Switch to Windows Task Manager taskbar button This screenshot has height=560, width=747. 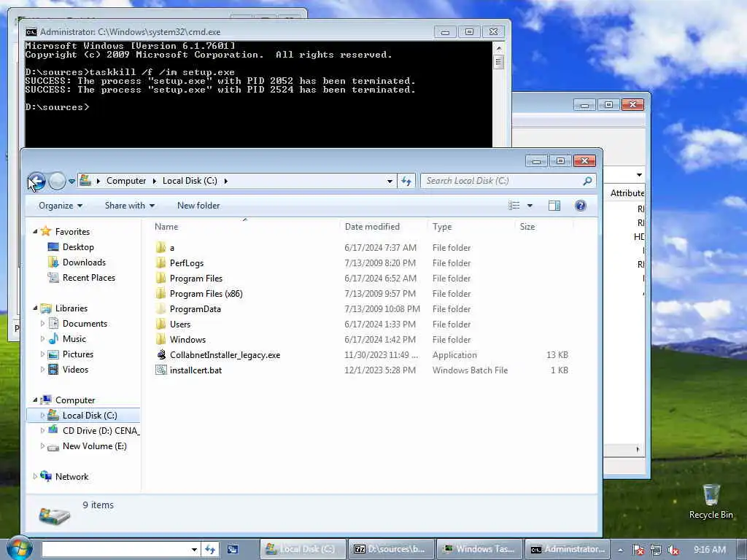click(x=479, y=549)
